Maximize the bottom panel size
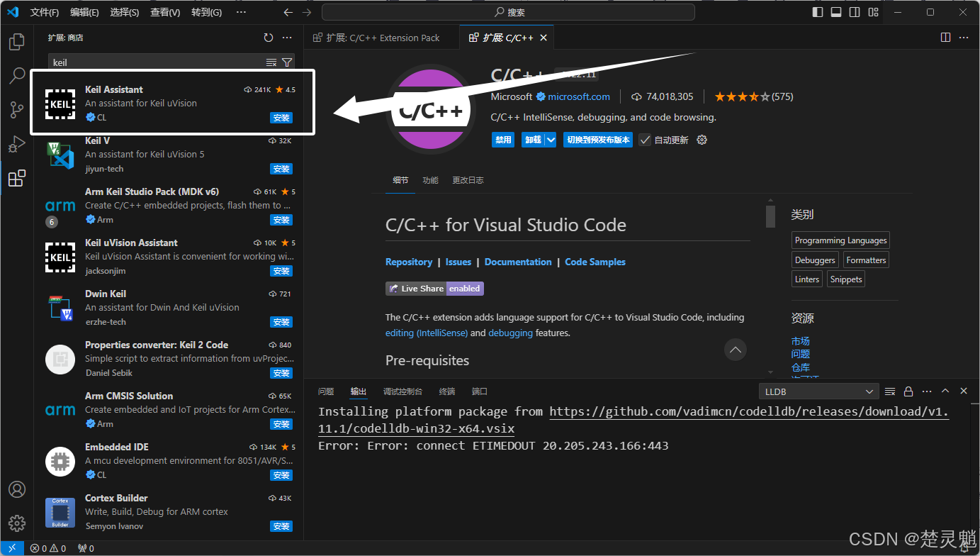Viewport: 980px width, 556px height. [945, 391]
